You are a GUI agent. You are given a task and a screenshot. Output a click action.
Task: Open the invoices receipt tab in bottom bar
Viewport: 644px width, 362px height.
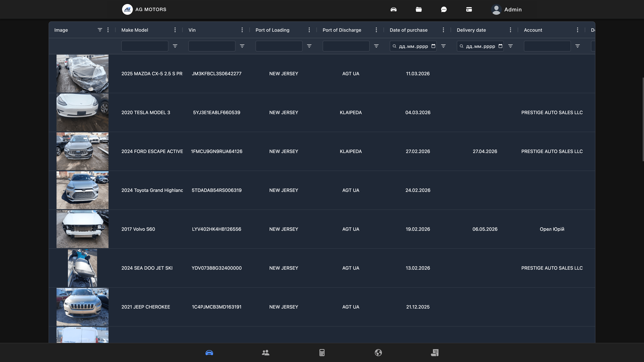tap(435, 352)
